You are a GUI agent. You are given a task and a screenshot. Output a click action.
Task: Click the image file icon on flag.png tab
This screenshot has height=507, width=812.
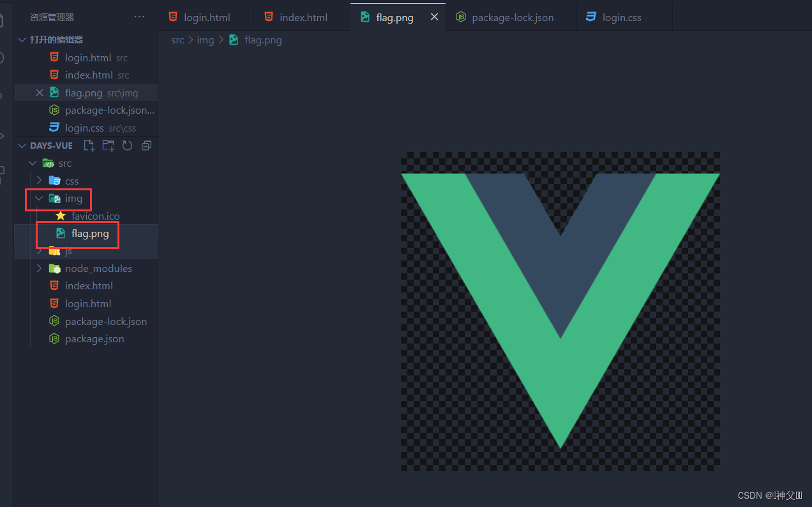point(365,17)
